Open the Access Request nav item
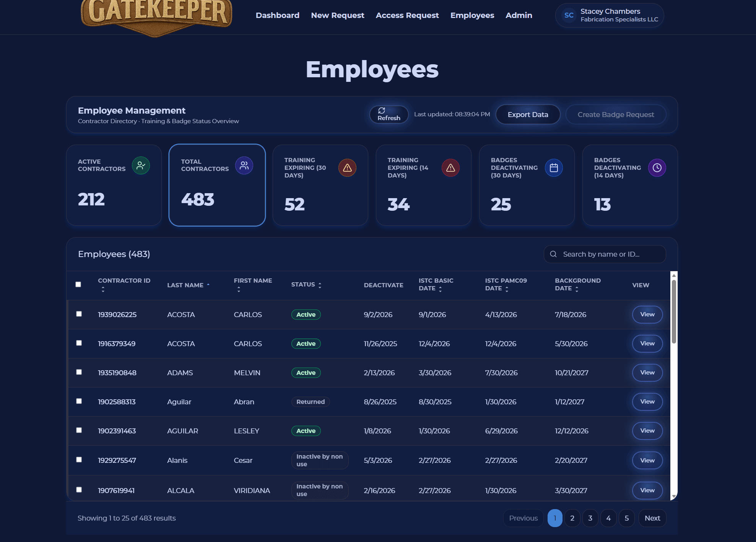 click(x=407, y=15)
